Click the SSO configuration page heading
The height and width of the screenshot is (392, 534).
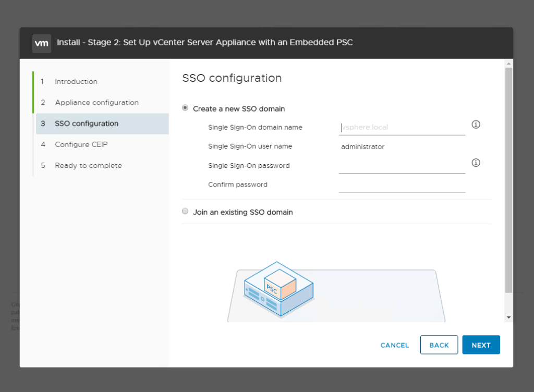[232, 78]
